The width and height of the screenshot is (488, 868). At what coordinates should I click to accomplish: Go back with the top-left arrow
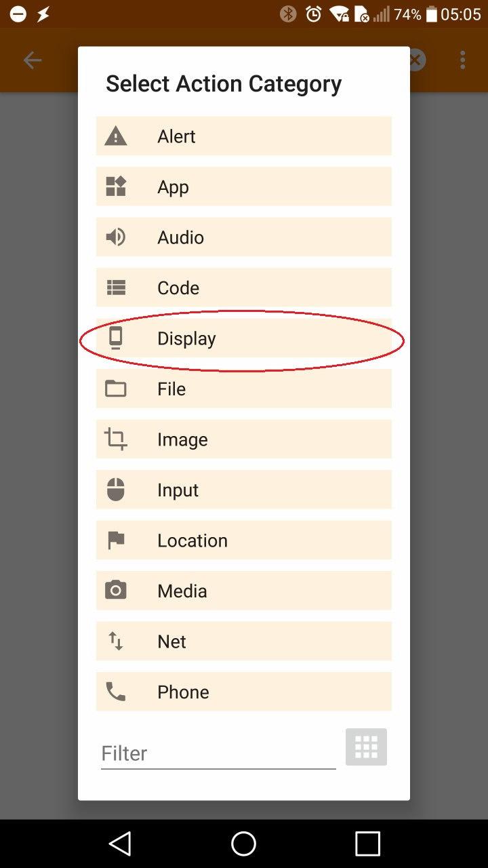click(33, 60)
